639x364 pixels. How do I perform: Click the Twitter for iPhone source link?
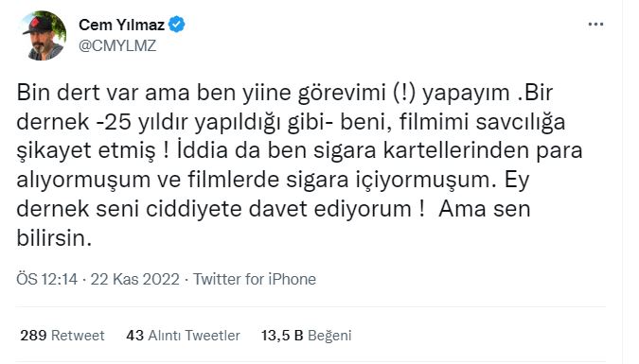(255, 279)
